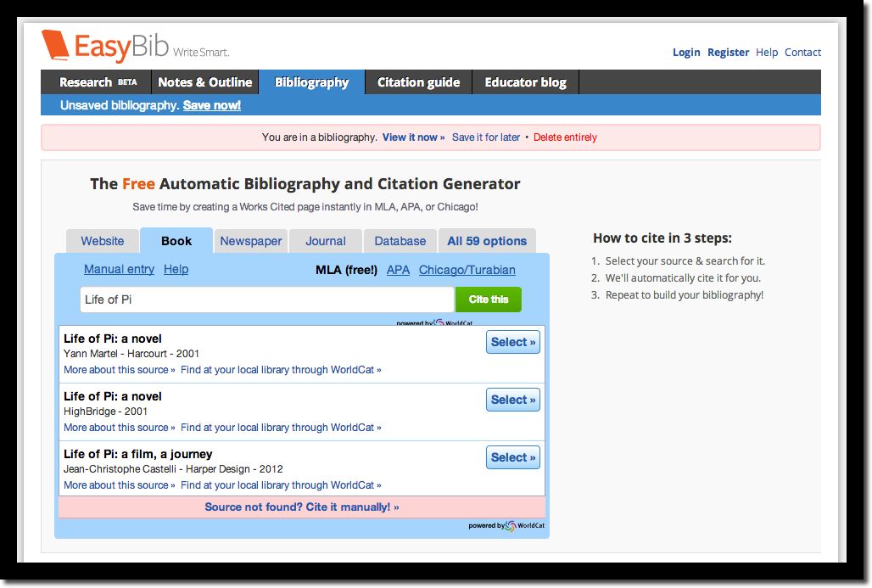
Task: Select Life of Pi: a film, a journey
Action: (x=512, y=458)
